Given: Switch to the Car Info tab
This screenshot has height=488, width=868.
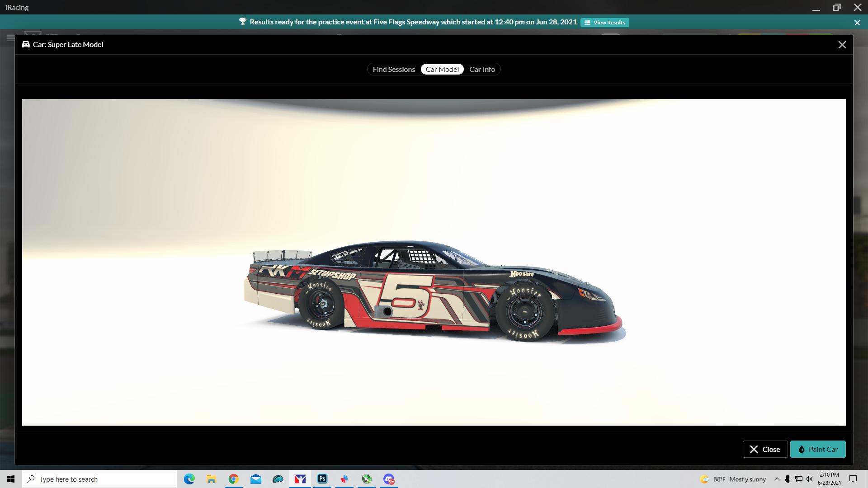Looking at the screenshot, I should pyautogui.click(x=482, y=69).
